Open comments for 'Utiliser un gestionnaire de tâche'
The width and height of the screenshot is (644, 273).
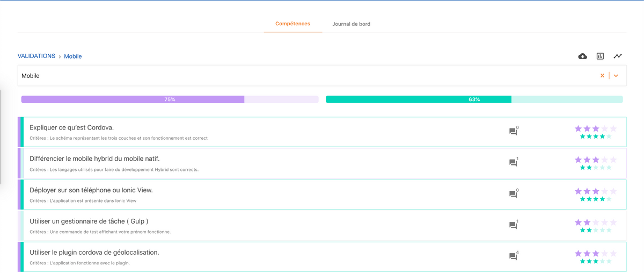click(513, 225)
